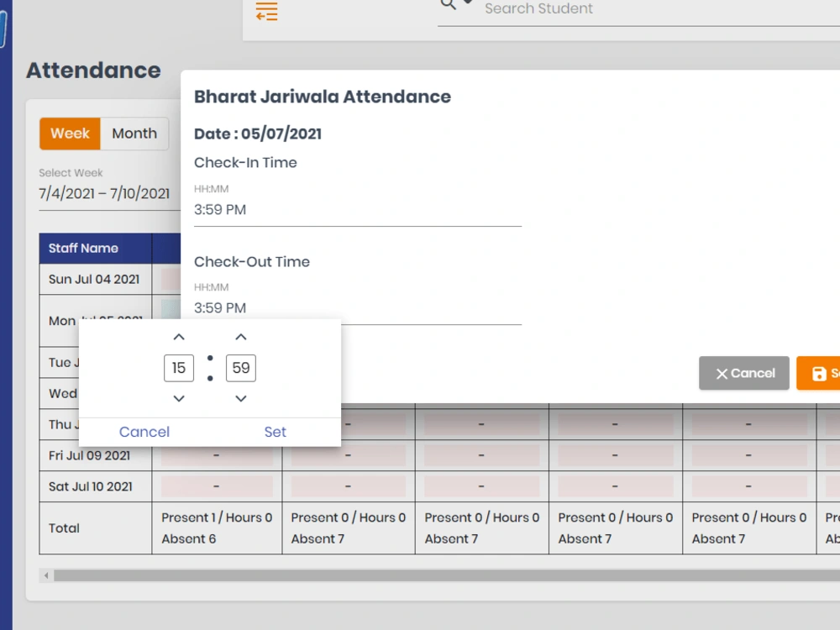
Task: Click the Present 1 / Hours 0 total cell
Action: click(x=217, y=528)
